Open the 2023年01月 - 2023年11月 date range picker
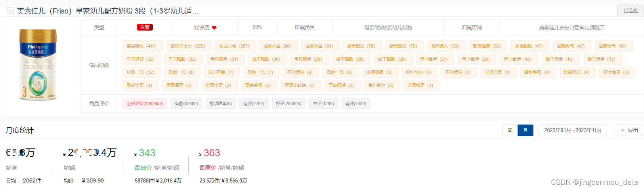This screenshot has height=190, width=644. tap(572, 130)
